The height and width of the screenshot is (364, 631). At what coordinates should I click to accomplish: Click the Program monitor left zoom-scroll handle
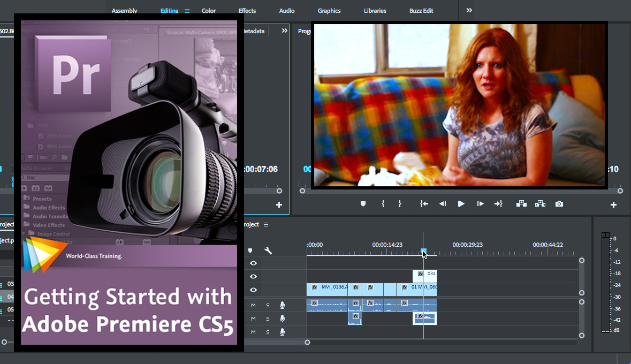pos(302,191)
